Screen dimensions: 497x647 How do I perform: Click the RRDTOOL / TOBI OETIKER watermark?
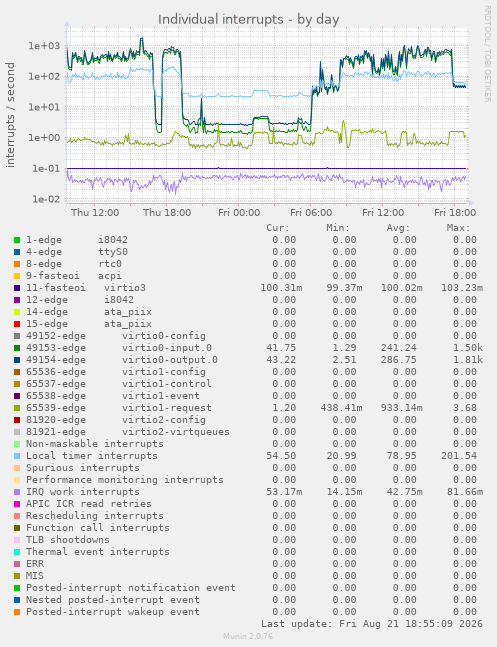pyautogui.click(x=488, y=54)
